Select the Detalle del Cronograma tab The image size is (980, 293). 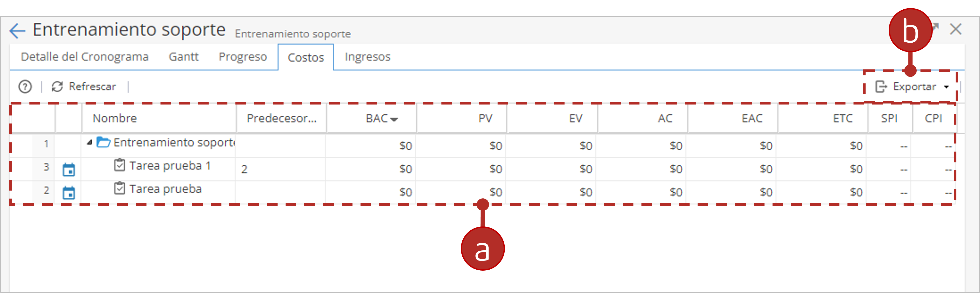[85, 57]
